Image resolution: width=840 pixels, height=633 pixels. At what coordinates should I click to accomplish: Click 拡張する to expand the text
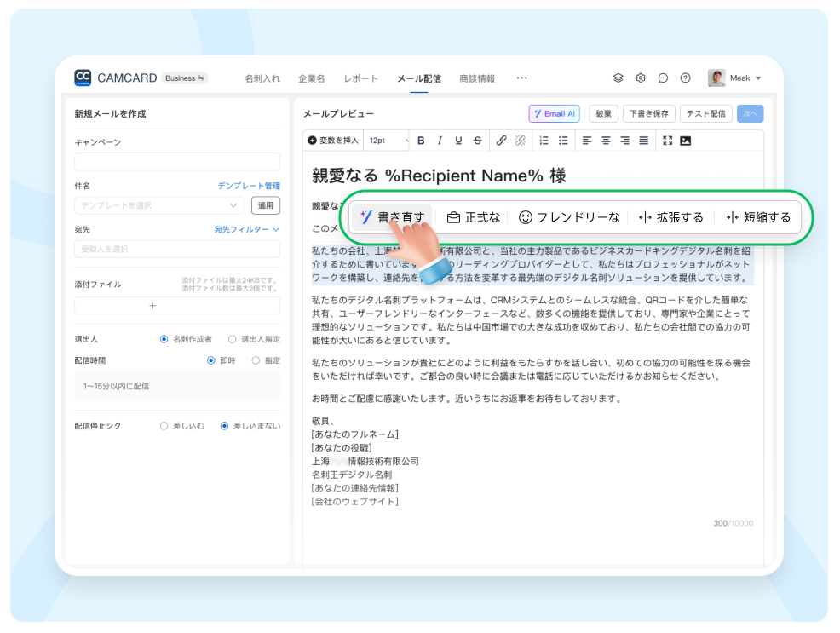(x=670, y=217)
